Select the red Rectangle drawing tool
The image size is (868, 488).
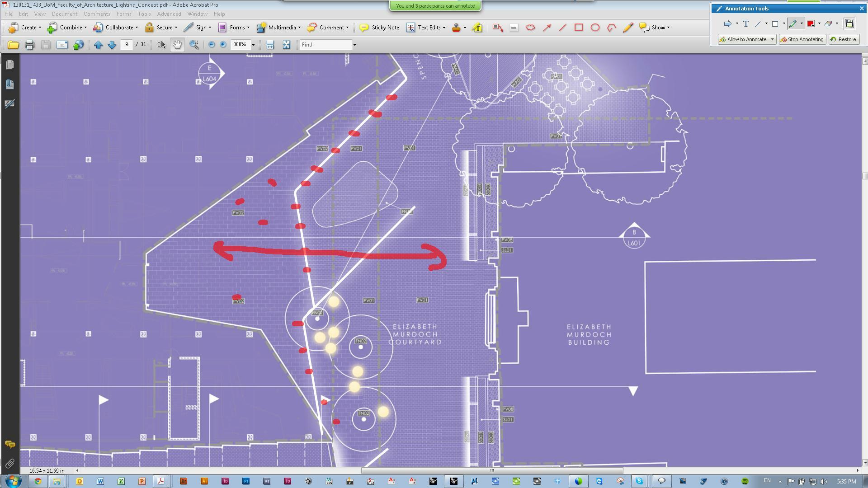coord(579,28)
